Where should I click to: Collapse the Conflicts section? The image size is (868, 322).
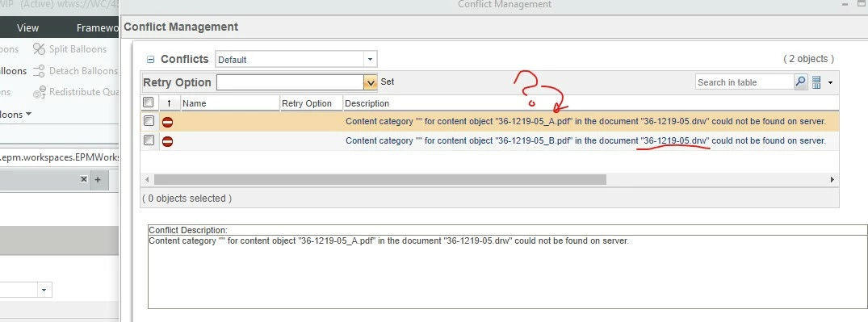pos(150,59)
